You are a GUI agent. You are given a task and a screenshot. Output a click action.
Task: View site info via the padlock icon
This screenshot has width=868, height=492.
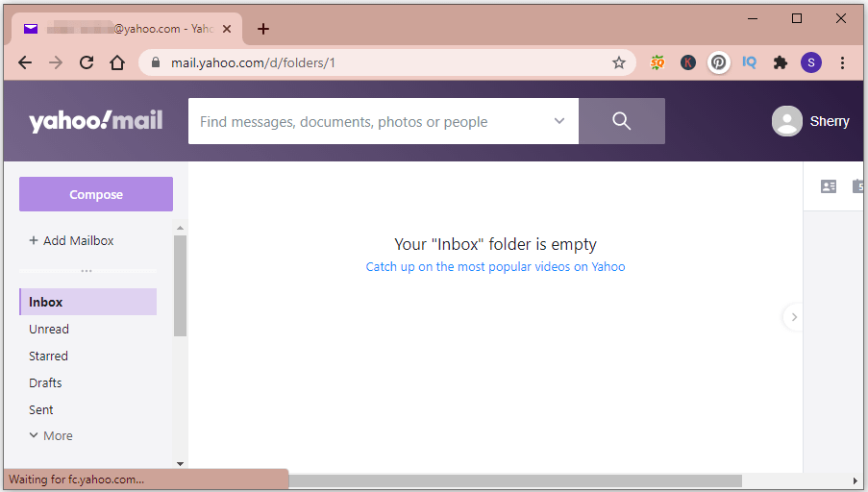point(156,62)
